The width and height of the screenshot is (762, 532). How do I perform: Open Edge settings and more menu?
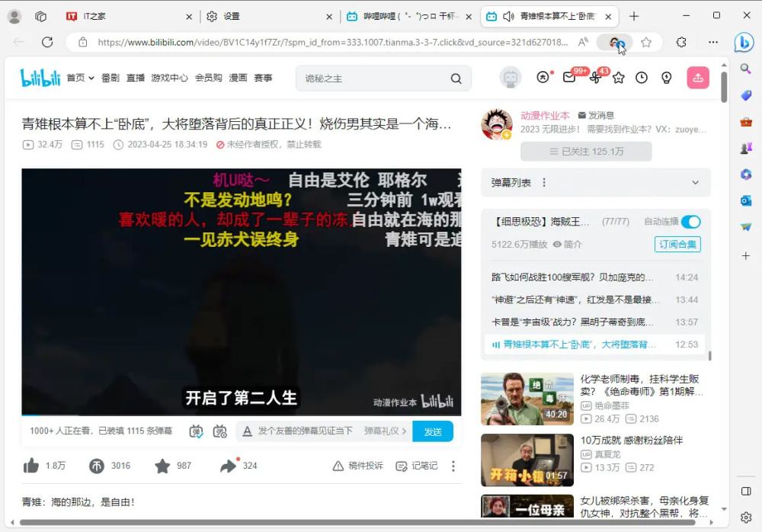coord(713,43)
